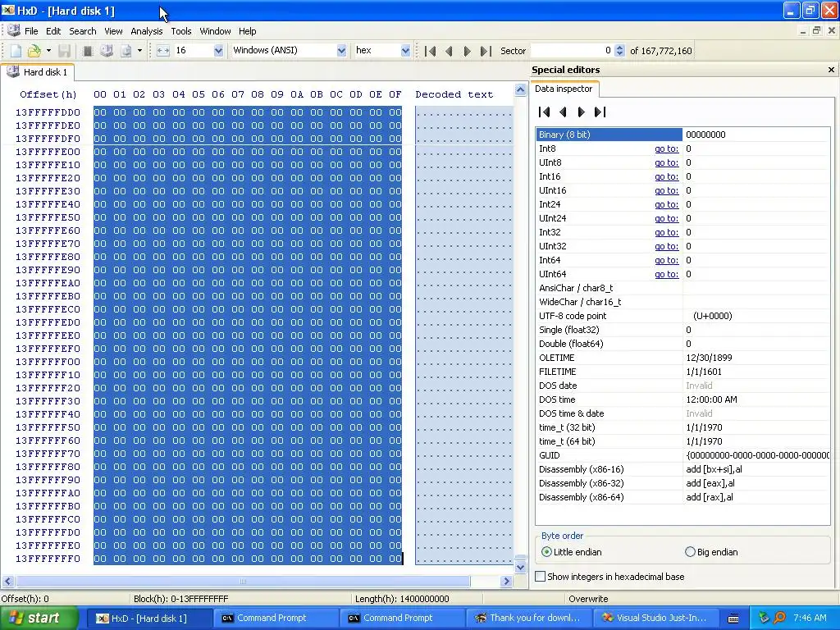This screenshot has width=840, height=630.
Task: Click go to link for UInt16
Action: click(666, 190)
